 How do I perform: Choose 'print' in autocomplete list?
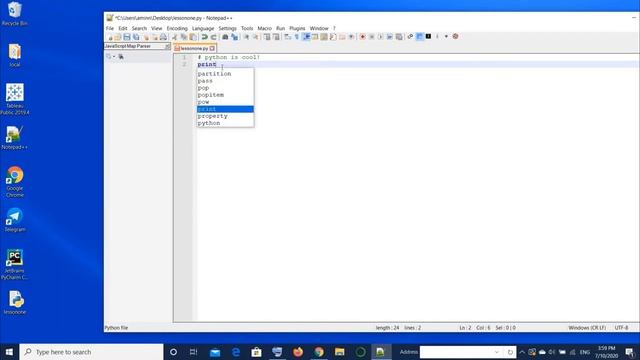pos(225,109)
